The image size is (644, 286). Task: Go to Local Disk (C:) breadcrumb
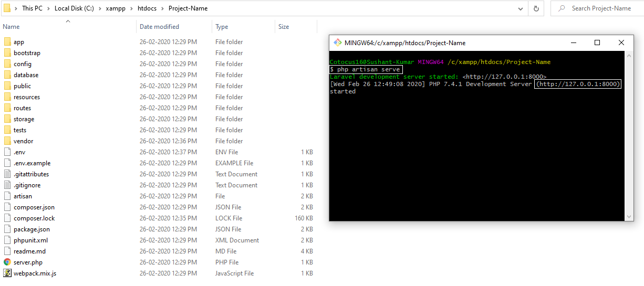point(73,8)
